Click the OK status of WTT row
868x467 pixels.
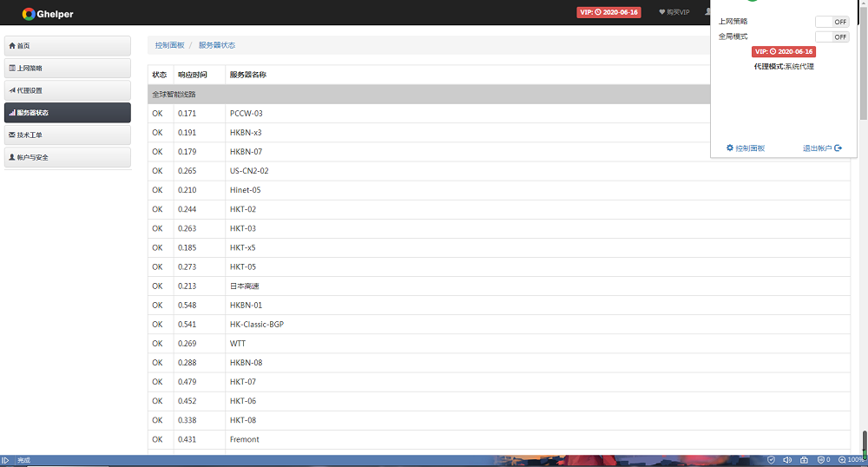[x=157, y=344]
